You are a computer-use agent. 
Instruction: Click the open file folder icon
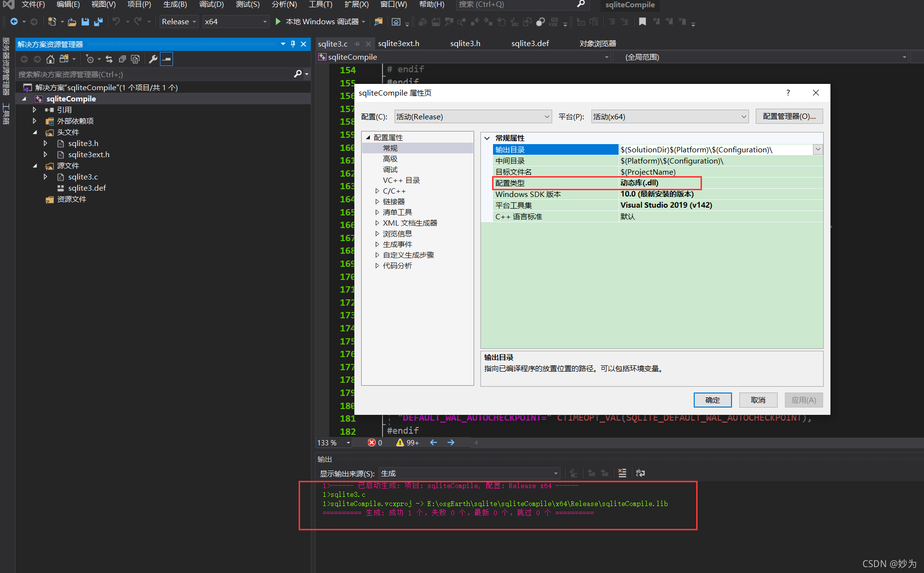coord(72,21)
